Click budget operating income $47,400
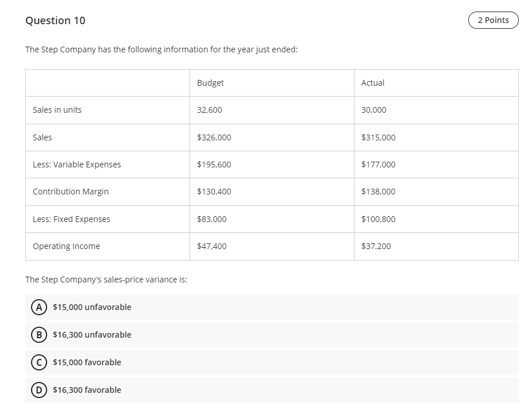The width and height of the screenshot is (532, 413). [x=212, y=247]
